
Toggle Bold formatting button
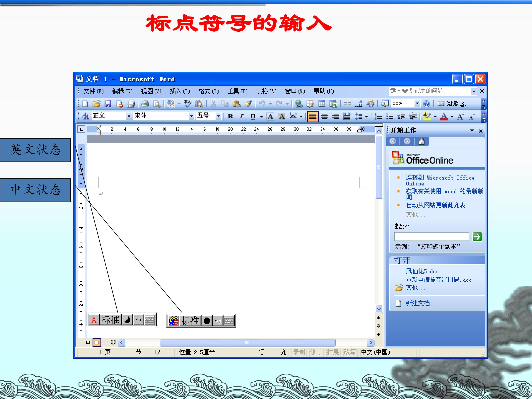pyautogui.click(x=230, y=116)
